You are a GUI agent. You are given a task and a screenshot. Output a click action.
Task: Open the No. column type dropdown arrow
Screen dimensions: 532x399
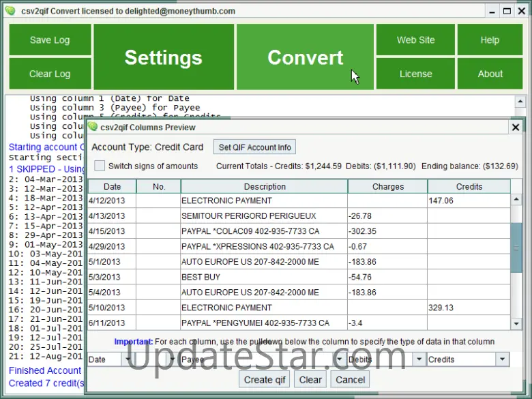[x=172, y=359]
